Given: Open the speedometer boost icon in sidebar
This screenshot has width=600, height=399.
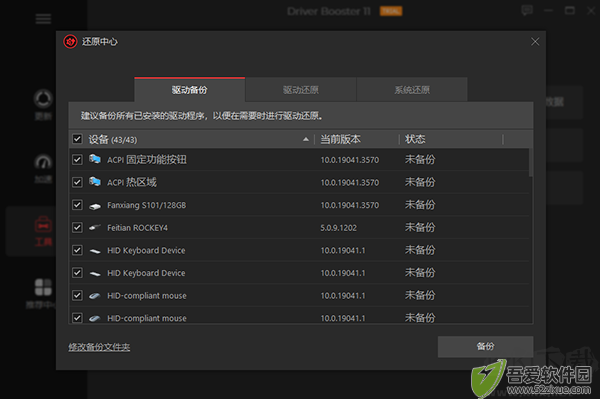Looking at the screenshot, I should [x=43, y=162].
